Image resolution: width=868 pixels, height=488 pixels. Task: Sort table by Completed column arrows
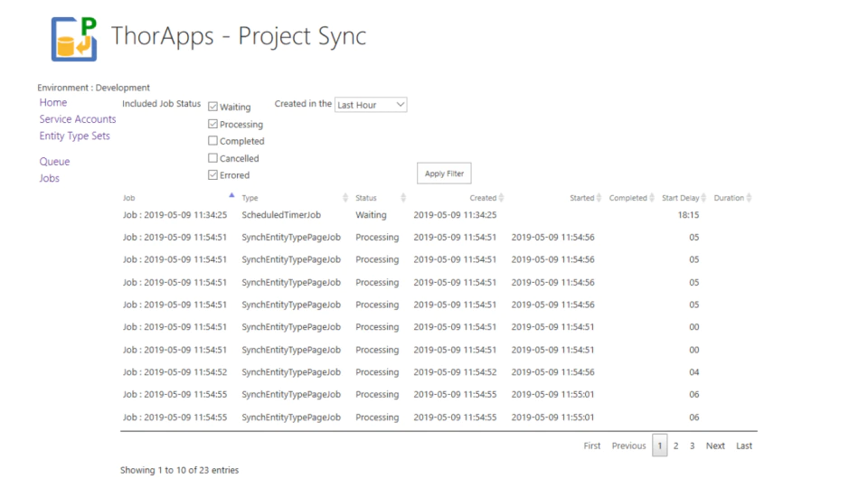(652, 198)
